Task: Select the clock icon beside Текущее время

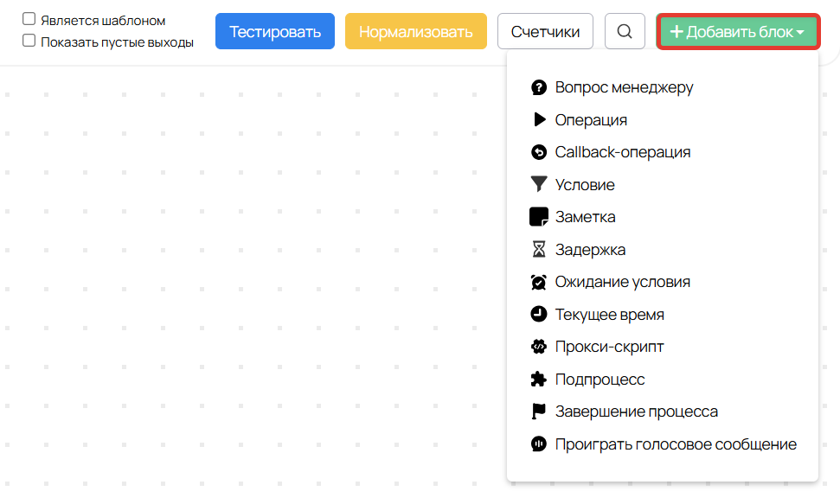Action: pyautogui.click(x=538, y=314)
